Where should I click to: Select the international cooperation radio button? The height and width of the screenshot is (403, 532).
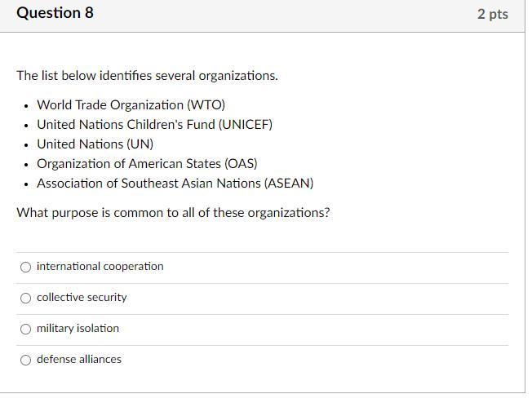click(x=26, y=267)
